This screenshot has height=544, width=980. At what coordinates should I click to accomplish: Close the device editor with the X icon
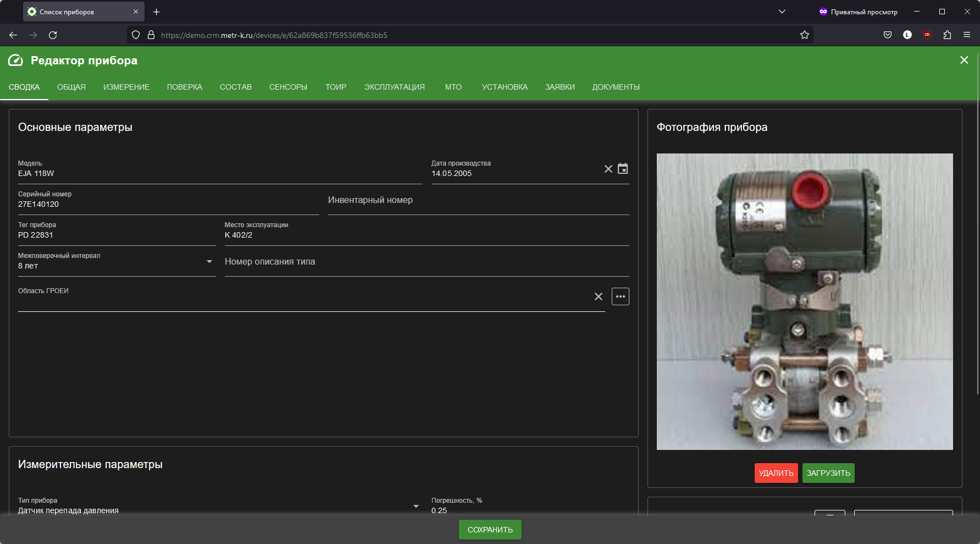[964, 60]
